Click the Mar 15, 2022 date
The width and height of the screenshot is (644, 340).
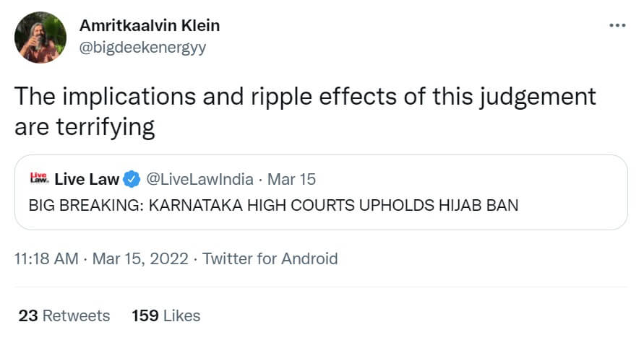(x=140, y=258)
